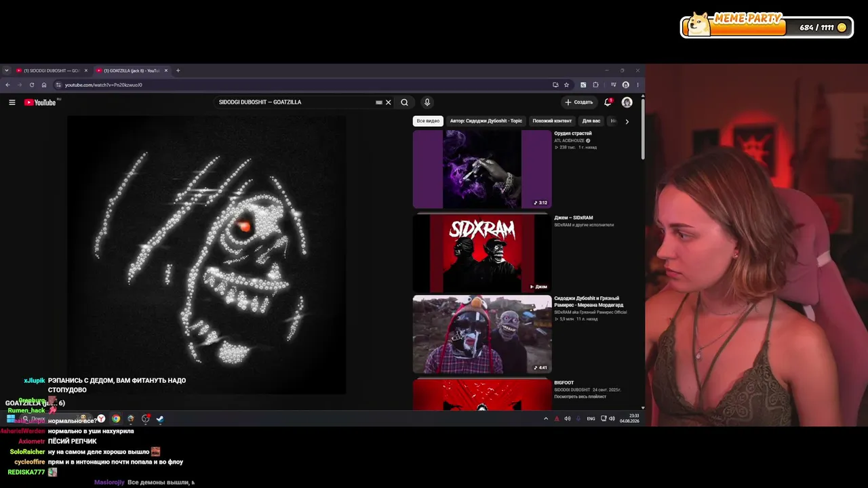The width and height of the screenshot is (868, 488).
Task: Click the address bar URL
Action: pos(104,85)
